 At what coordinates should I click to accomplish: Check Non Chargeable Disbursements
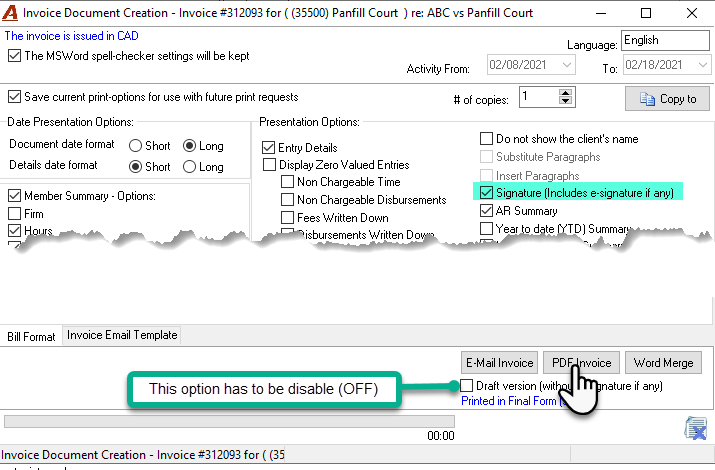click(287, 200)
